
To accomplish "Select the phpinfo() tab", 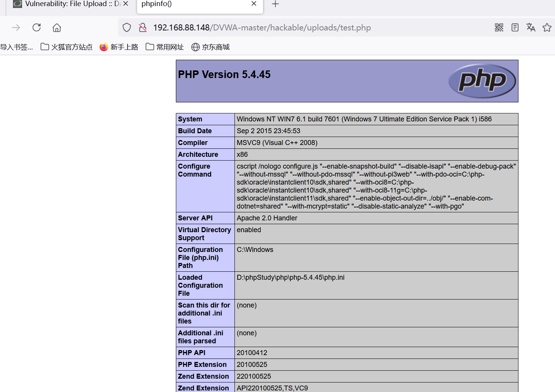I will pos(200,5).
